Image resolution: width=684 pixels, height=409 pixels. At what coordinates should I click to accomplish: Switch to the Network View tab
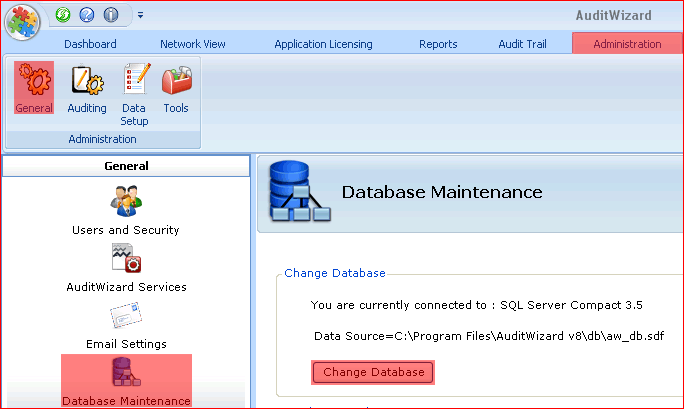(x=193, y=44)
